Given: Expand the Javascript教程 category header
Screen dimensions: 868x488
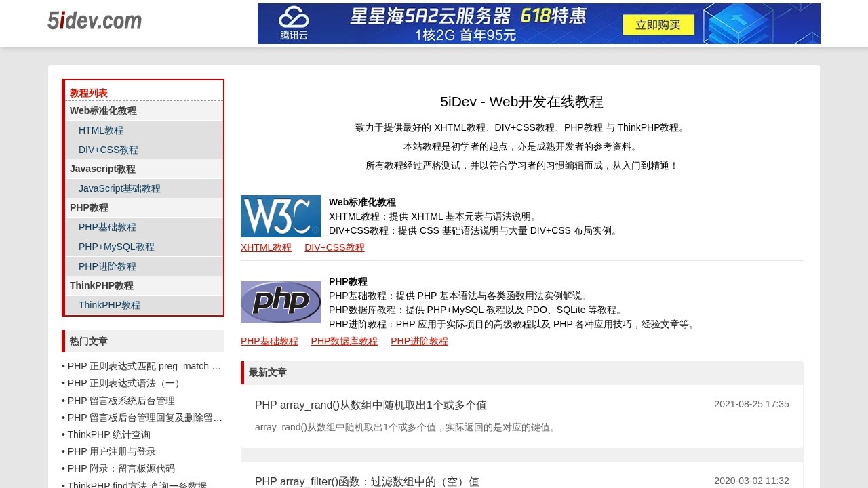Looking at the screenshot, I should tap(102, 169).
